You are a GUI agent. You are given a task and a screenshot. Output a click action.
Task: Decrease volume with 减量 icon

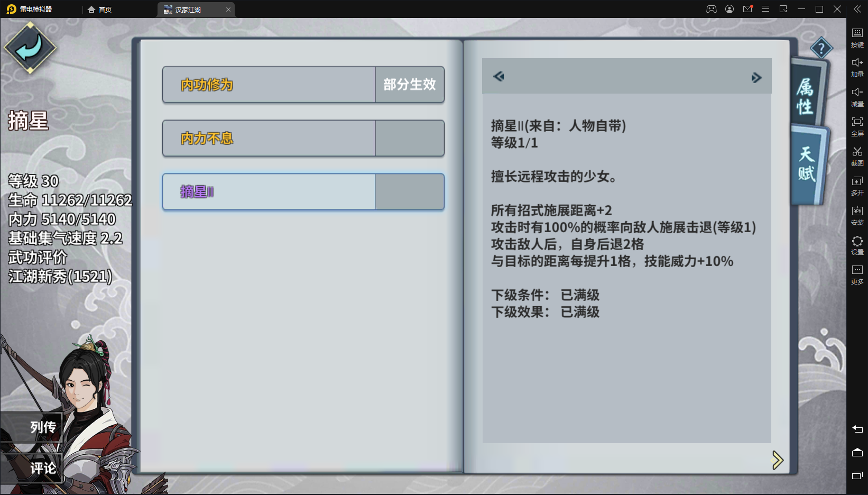pyautogui.click(x=857, y=97)
